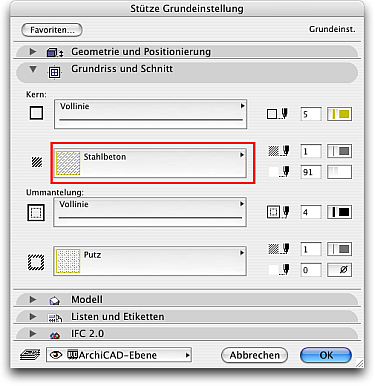The image size is (375, 386).
Task: Click the Abbrechen button
Action: click(x=254, y=355)
